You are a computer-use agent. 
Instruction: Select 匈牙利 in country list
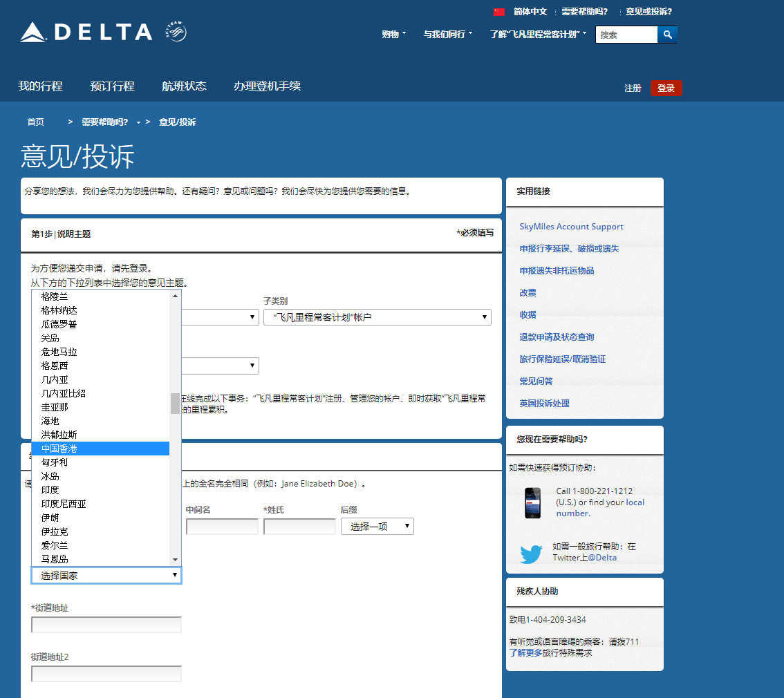100,462
